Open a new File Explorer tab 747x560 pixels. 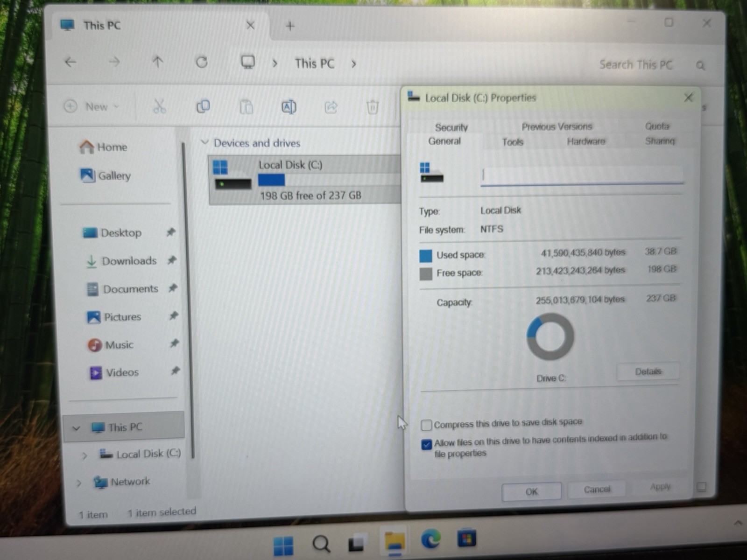290,26
